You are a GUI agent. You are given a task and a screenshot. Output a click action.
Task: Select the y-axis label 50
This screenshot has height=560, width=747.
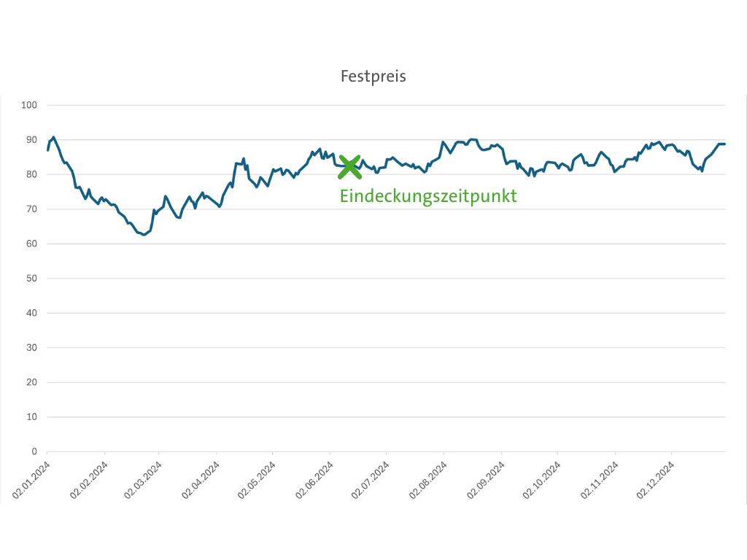point(31,279)
